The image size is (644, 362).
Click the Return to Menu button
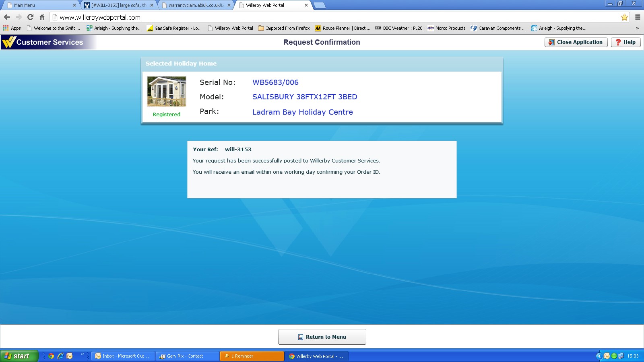pyautogui.click(x=322, y=337)
